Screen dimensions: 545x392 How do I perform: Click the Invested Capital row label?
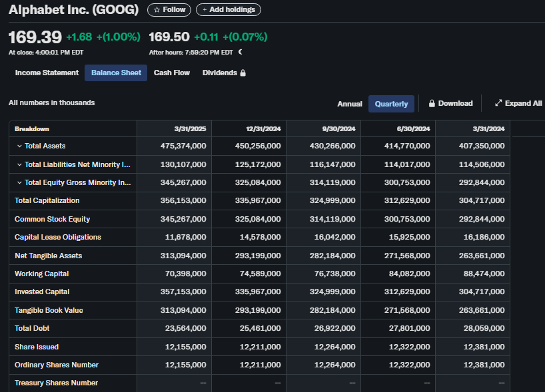click(42, 292)
